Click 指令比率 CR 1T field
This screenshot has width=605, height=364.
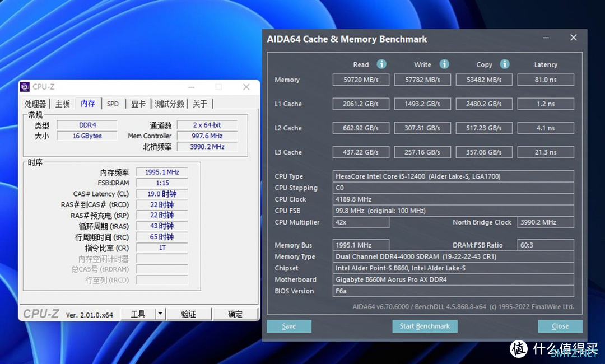click(x=162, y=248)
